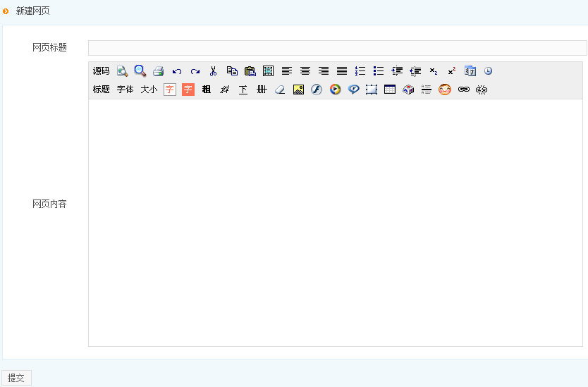
Task: Open the smiley emoticon picker
Action: point(445,90)
